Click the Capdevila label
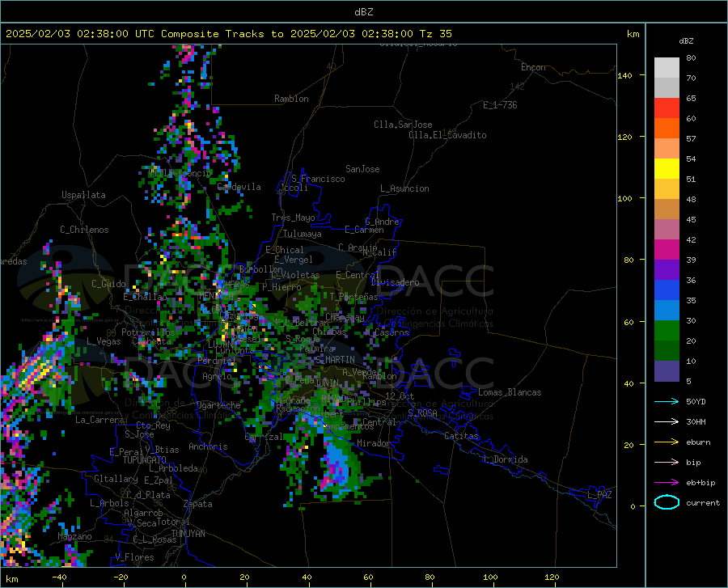This screenshot has width=728, height=588. (239, 187)
